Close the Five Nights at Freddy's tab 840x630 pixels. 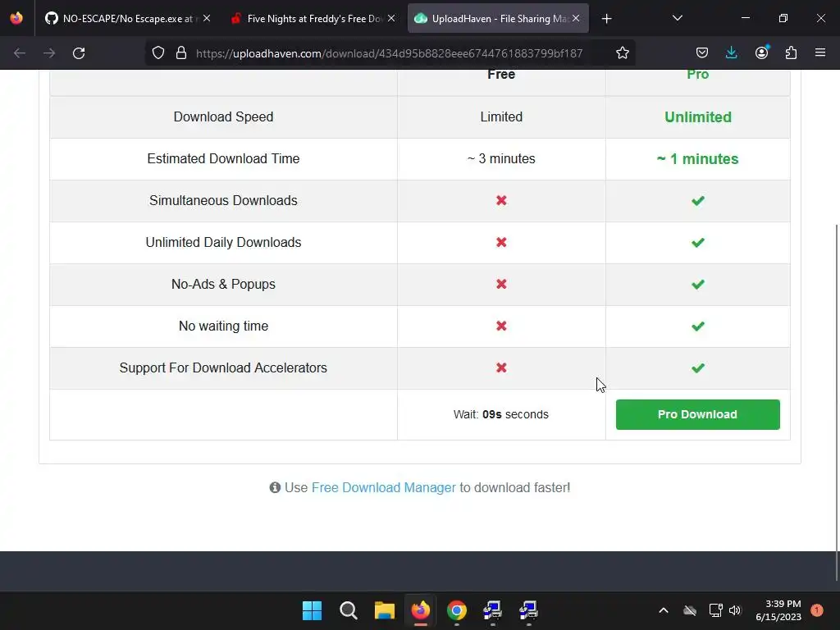point(391,18)
